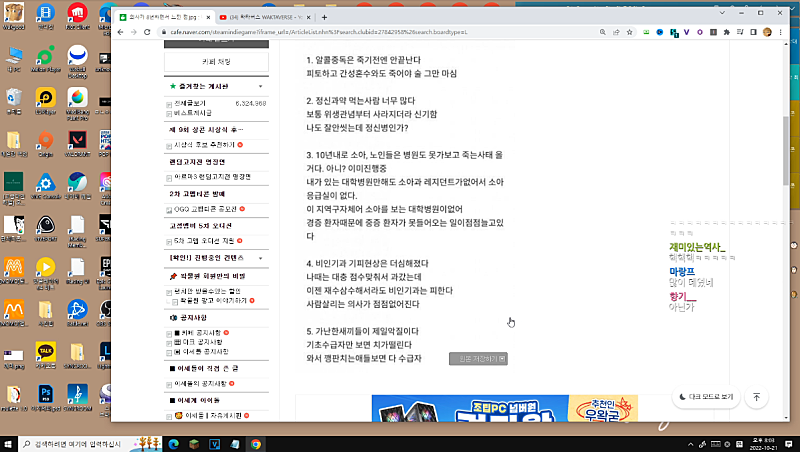Open 시상식 후보 추천하기 board

205,145
